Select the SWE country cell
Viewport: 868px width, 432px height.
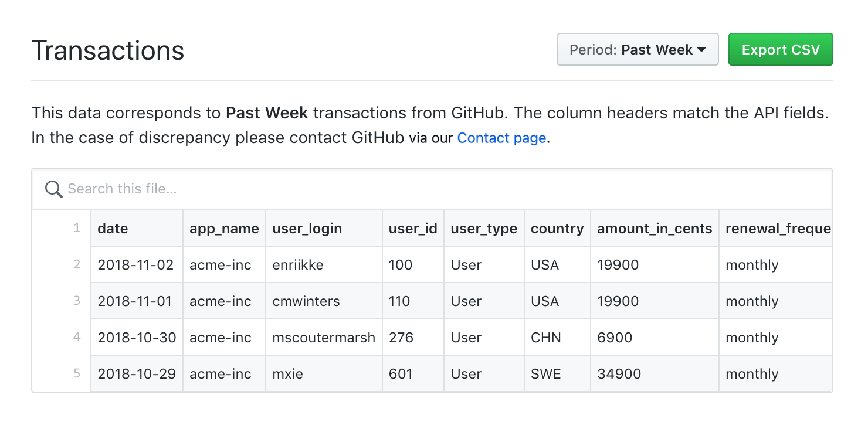tap(545, 373)
